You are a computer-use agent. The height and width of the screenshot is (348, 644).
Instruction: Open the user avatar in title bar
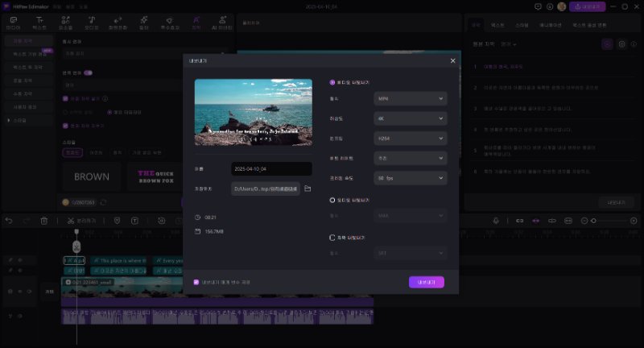pos(562,6)
